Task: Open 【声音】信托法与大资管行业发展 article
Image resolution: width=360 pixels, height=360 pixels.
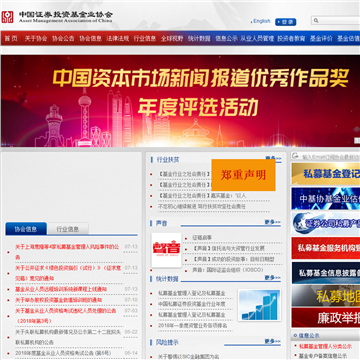Action: pos(228,248)
